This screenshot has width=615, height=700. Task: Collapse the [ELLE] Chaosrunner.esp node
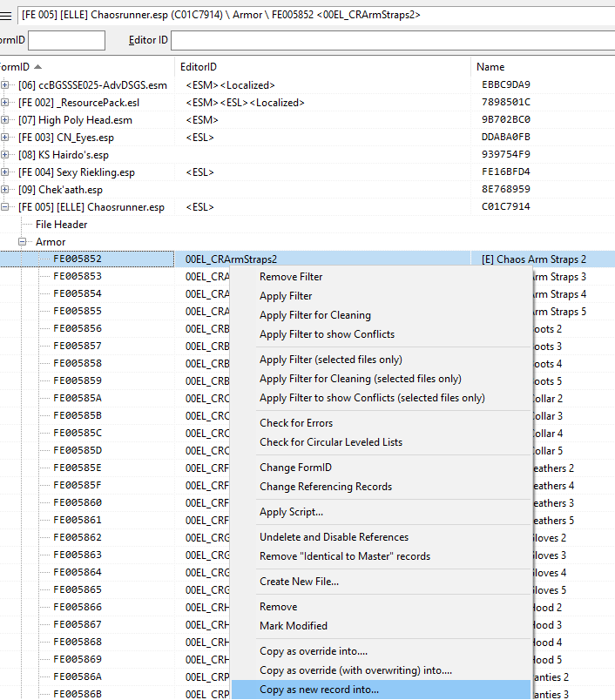click(5, 206)
